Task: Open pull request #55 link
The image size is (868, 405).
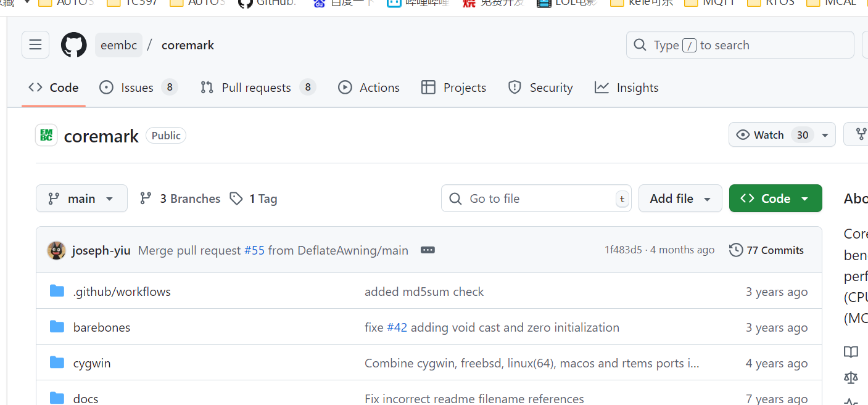Action: 254,250
